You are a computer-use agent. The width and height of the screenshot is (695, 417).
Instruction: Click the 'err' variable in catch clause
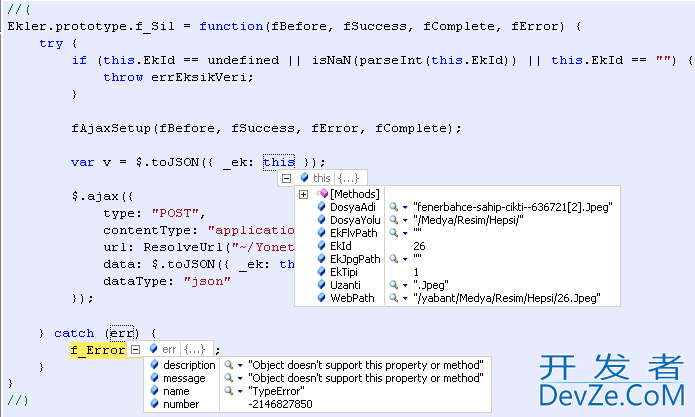[122, 333]
